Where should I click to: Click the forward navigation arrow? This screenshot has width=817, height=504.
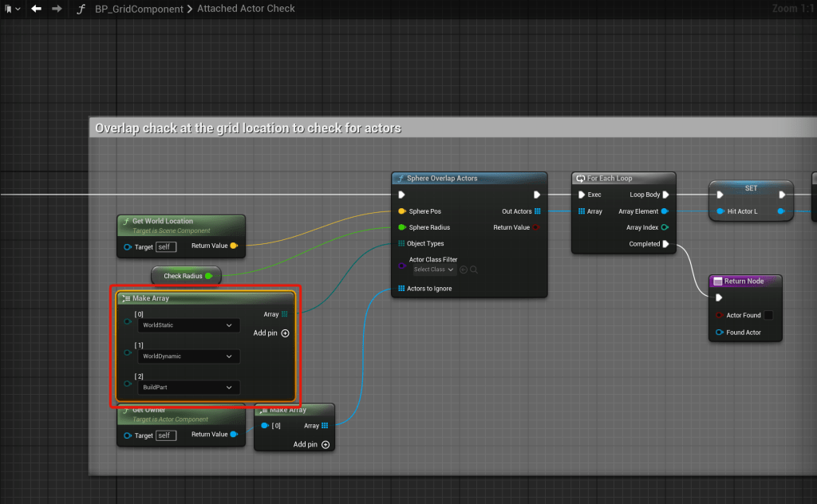tap(56, 9)
